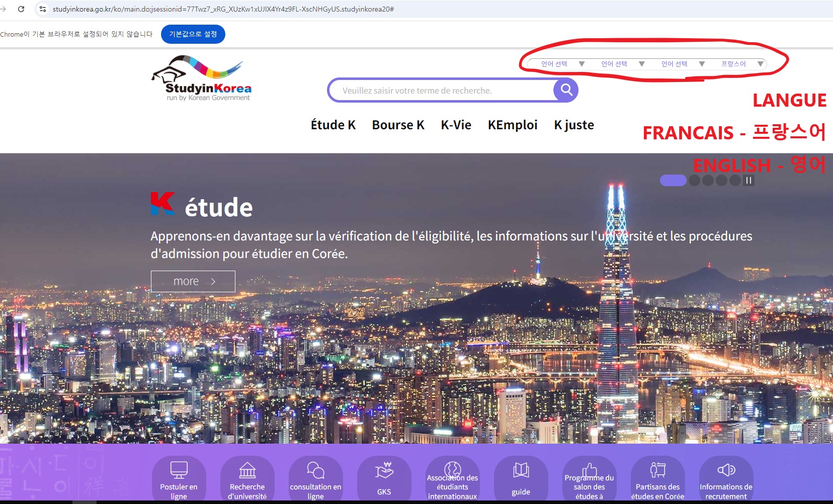Focus the search term input field

(443, 91)
